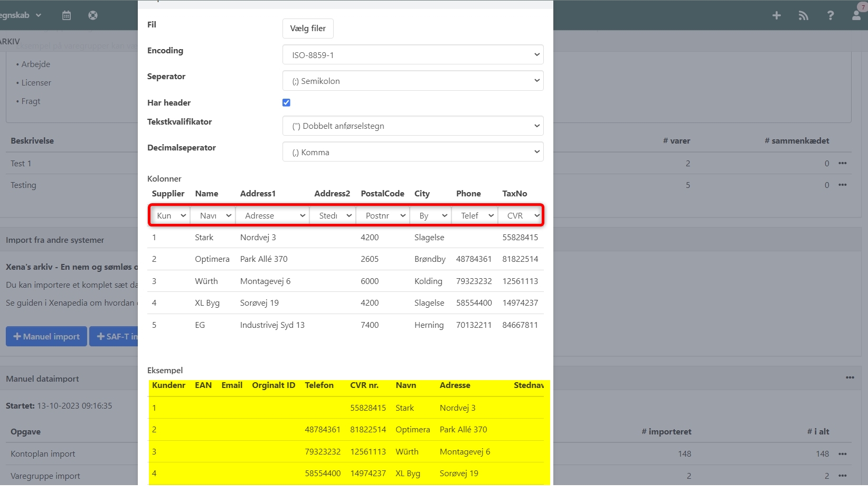The image size is (868, 492).
Task: Open three-dots menu for Test 1 row
Action: tap(842, 163)
